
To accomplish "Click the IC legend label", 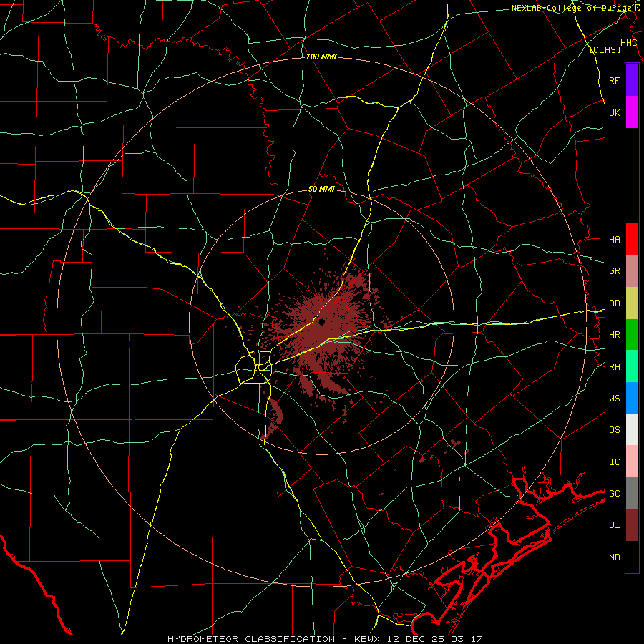I will point(614,462).
